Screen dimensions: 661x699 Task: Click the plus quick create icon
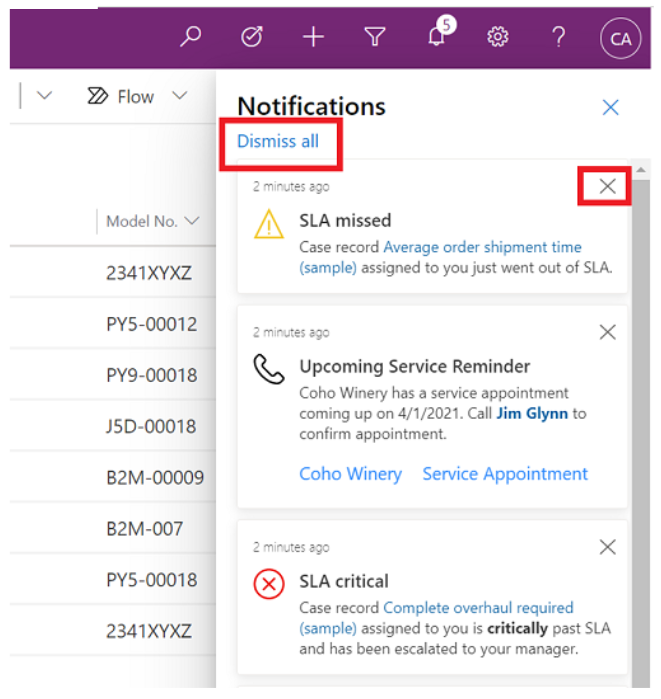(313, 37)
